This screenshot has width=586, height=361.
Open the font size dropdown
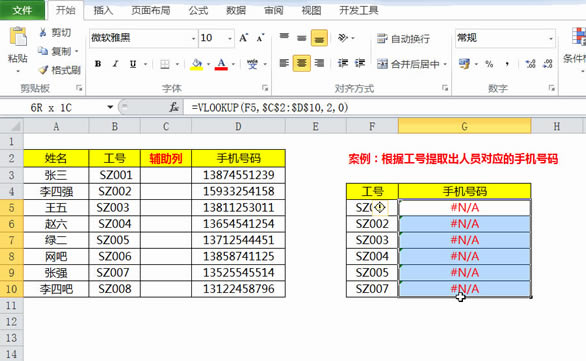230,38
